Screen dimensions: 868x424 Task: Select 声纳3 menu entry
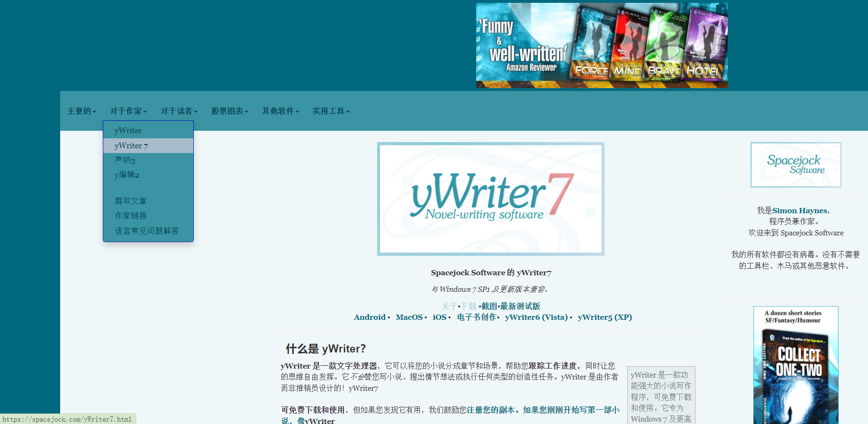pos(148,160)
